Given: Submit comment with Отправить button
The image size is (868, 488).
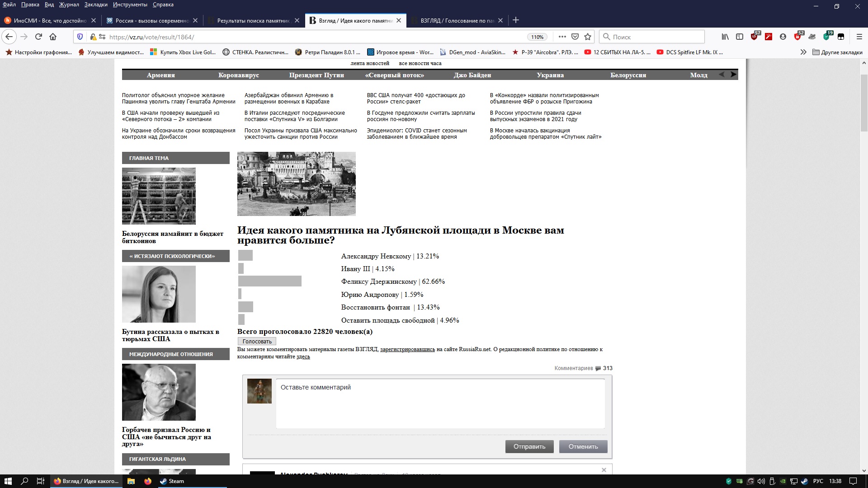Looking at the screenshot, I should click(x=529, y=446).
